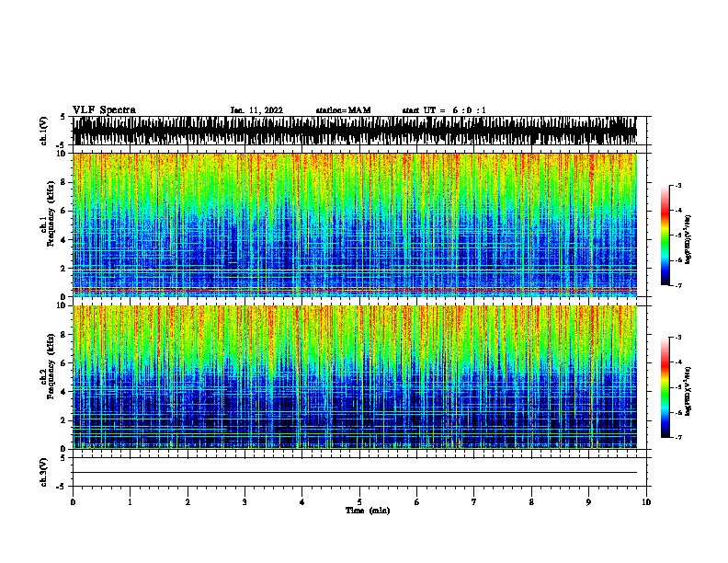The image size is (728, 563).
Task: Click the "VLF Spectra" plot title
Action: tap(104, 110)
